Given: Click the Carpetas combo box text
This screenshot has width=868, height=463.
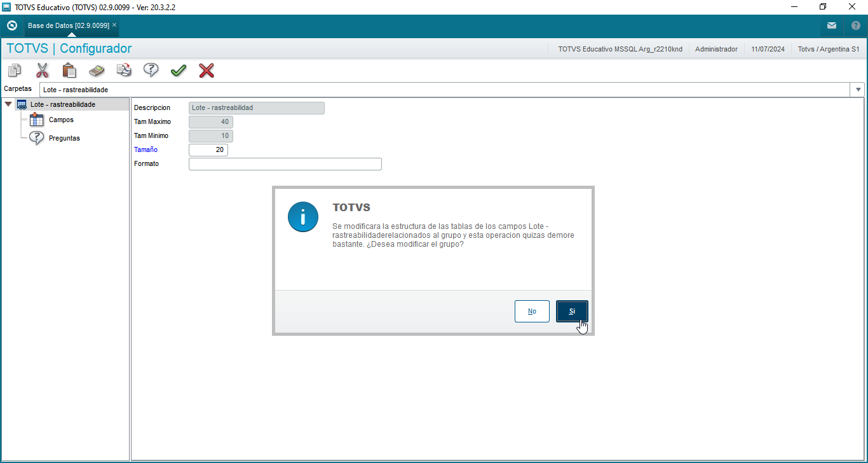Looking at the screenshot, I should click(x=76, y=90).
